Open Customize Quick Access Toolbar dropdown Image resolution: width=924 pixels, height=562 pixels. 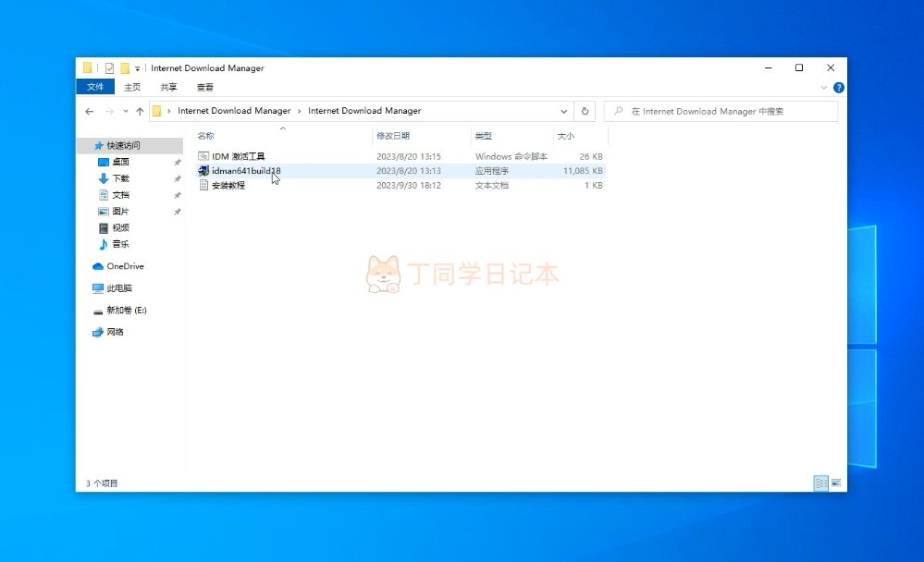click(x=137, y=69)
